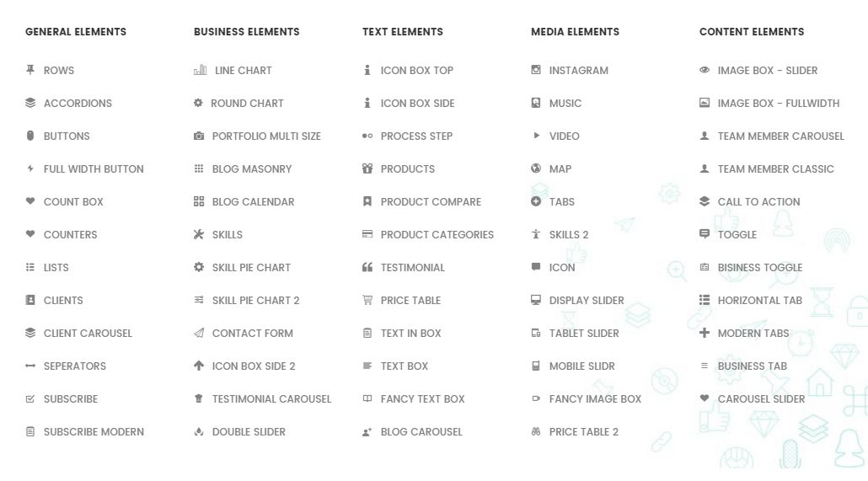This screenshot has height=481, width=868.
Task: Click the bar chart icon beside Line Chart
Action: tap(200, 70)
